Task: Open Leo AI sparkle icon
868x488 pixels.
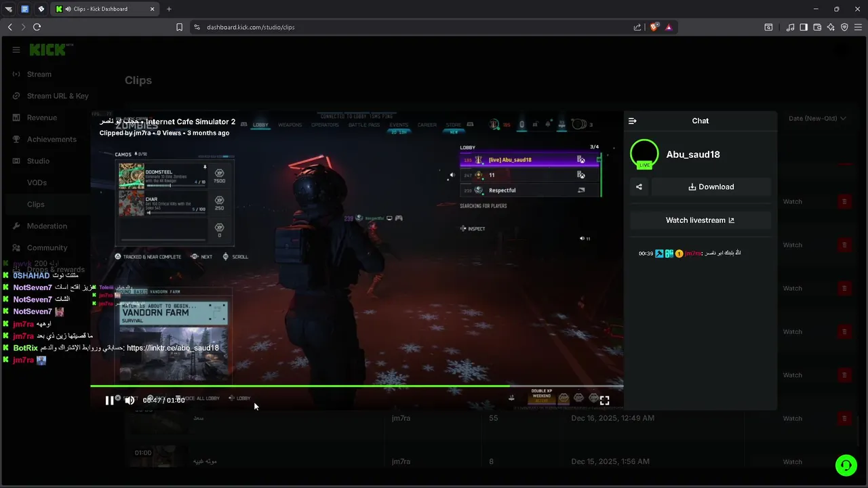Action: (831, 27)
